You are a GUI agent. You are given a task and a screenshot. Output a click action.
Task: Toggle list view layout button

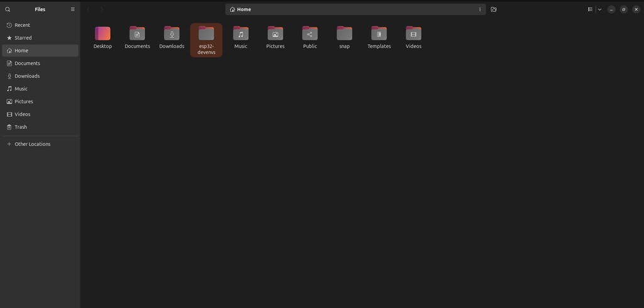pos(590,9)
